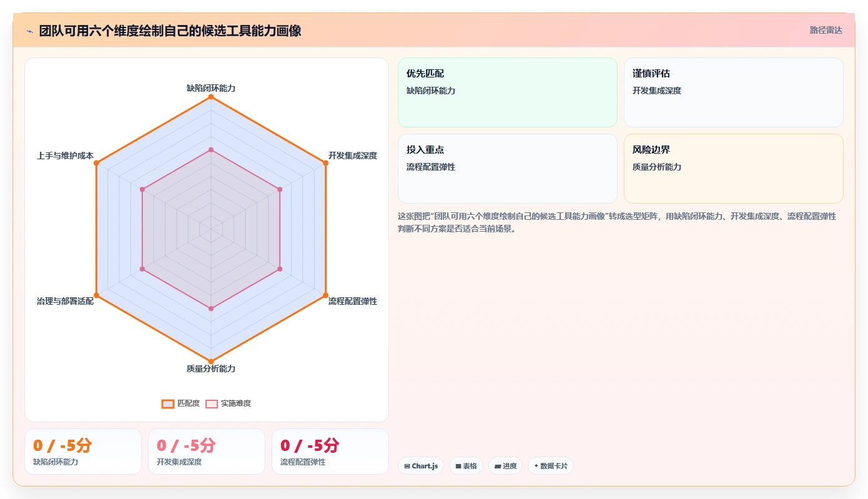Click the orange point at 上手与维护成本 vertex
Image resolution: width=868 pixels, height=499 pixels.
point(96,163)
